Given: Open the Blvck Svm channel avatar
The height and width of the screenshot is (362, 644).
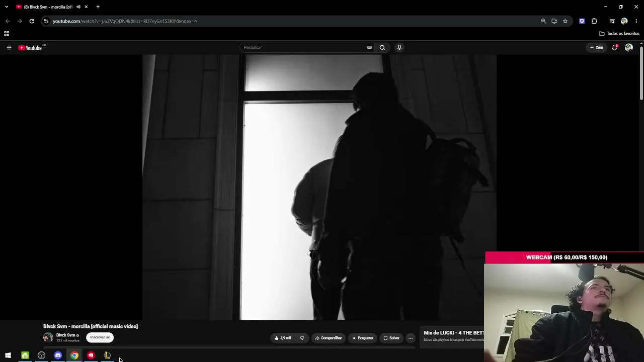Looking at the screenshot, I should pos(48,337).
